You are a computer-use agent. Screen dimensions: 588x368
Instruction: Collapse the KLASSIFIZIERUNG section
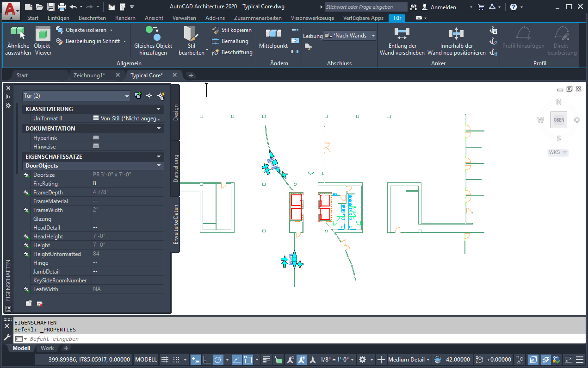tap(159, 109)
